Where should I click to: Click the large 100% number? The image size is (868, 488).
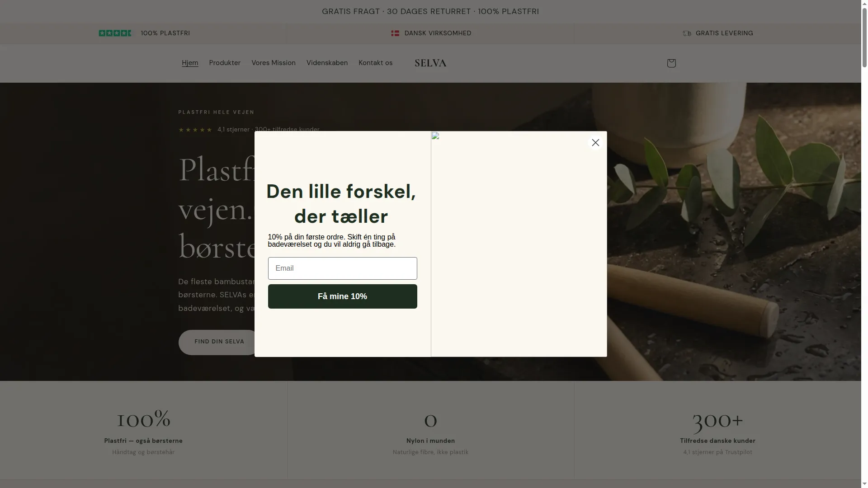(143, 418)
